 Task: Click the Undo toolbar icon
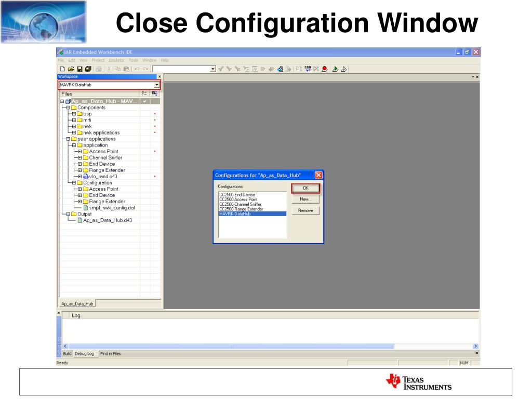point(137,69)
